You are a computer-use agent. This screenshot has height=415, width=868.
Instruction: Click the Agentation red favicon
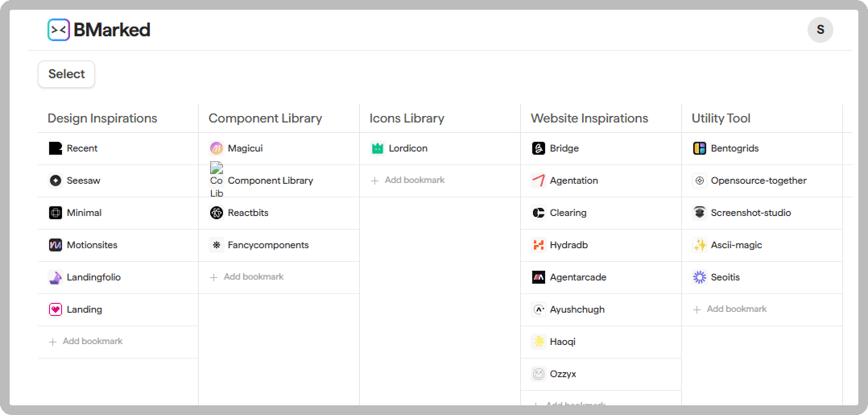pos(539,181)
